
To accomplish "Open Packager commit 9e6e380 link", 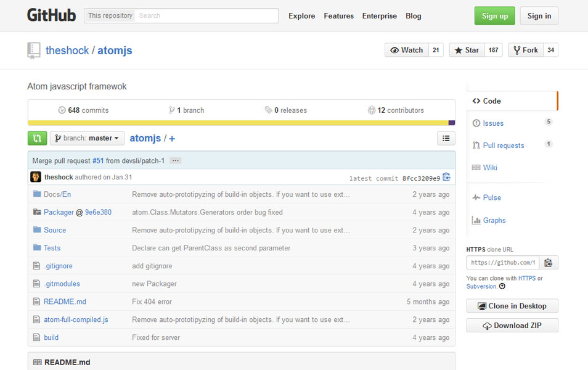I will (x=98, y=212).
